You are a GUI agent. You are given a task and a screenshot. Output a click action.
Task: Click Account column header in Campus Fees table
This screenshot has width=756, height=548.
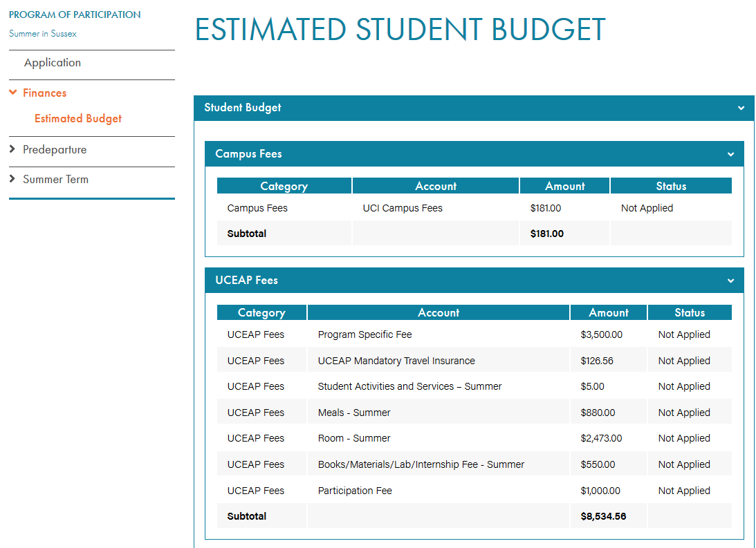(x=436, y=186)
